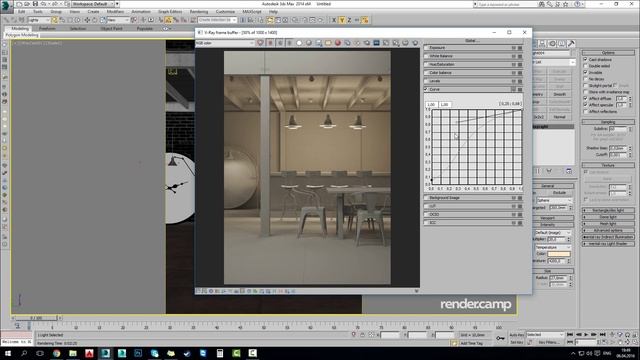Switch to the Object Paint ribbon tab
640x360 pixels.
(x=111, y=29)
